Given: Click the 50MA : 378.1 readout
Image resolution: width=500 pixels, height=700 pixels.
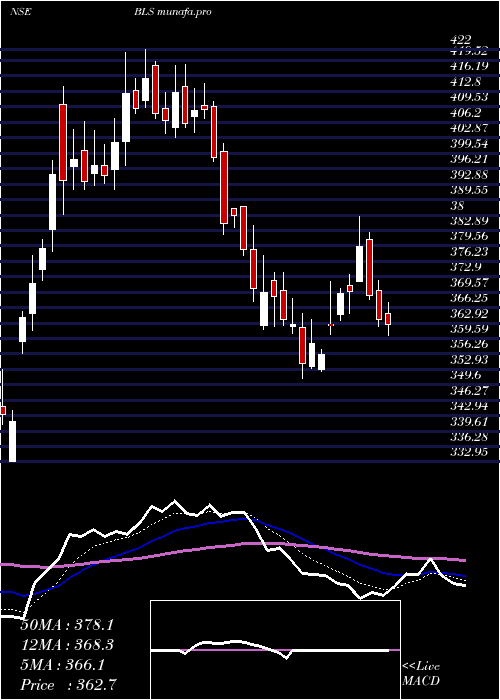Looking at the screenshot, I should tap(67, 625).
